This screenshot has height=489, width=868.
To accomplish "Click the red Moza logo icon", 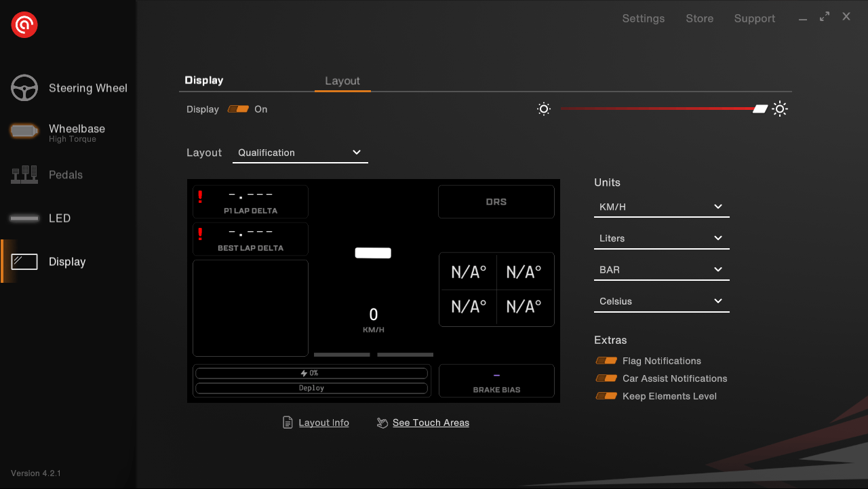I will [24, 25].
